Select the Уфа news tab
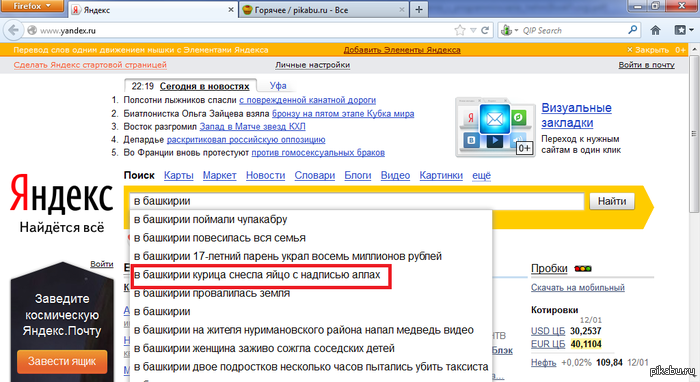The image size is (700, 382). pyautogui.click(x=278, y=86)
